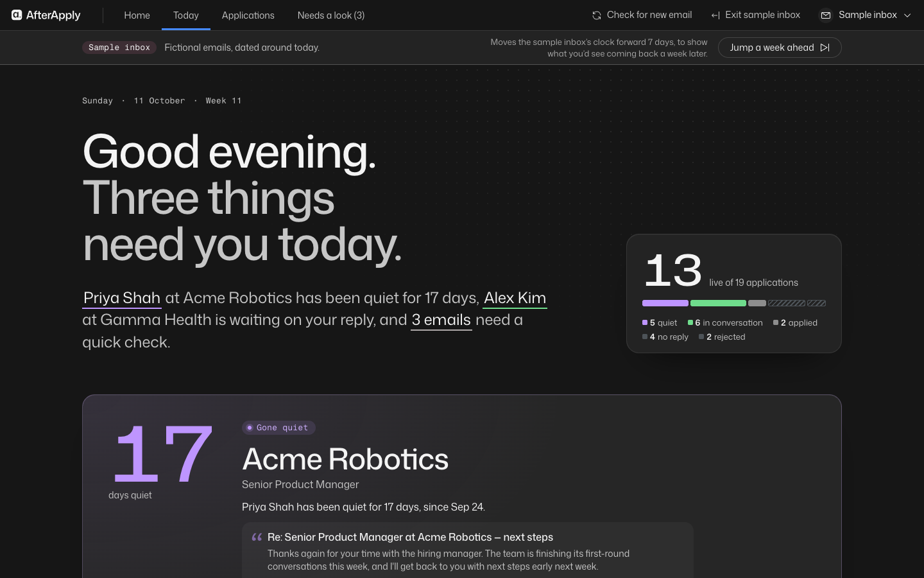Click the 2 rejected legend item
Viewport: 924px width, 578px height.
tap(722, 337)
